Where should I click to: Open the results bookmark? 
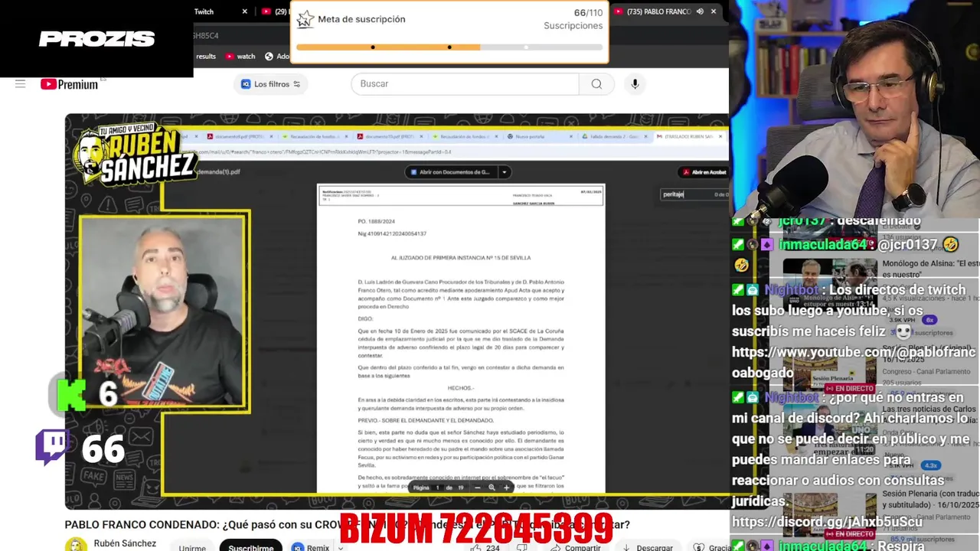click(x=206, y=56)
